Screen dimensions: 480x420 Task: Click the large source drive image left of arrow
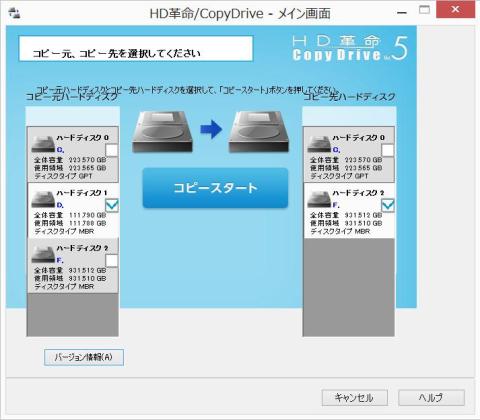[x=162, y=132]
